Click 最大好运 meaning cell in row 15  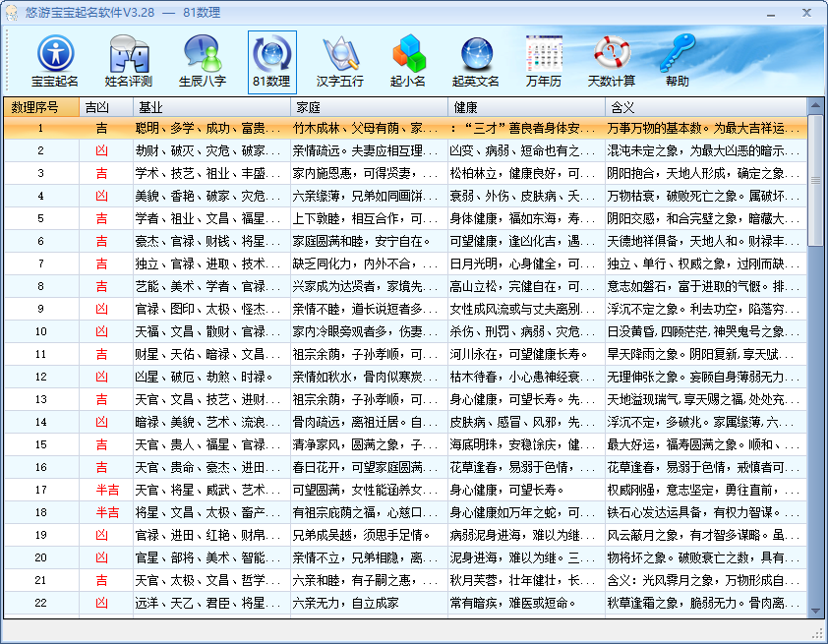(706, 444)
